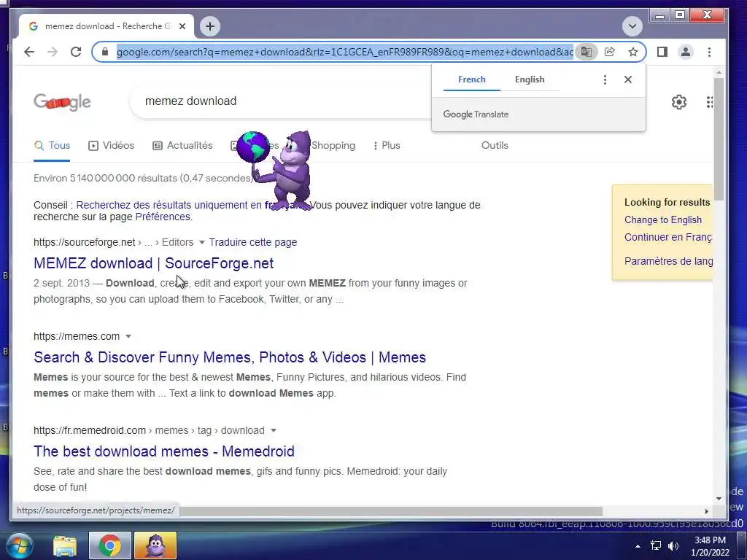Open MEMEZ download SourceForge.net result

click(153, 263)
